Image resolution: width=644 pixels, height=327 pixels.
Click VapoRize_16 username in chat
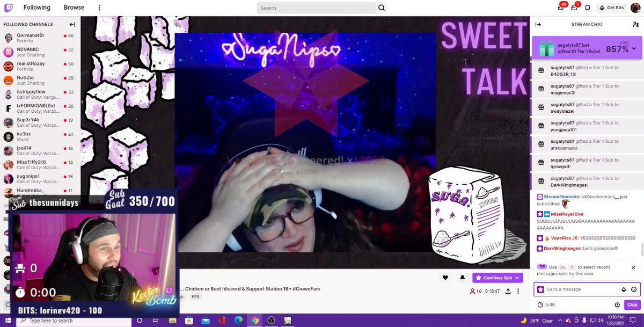(x=564, y=238)
